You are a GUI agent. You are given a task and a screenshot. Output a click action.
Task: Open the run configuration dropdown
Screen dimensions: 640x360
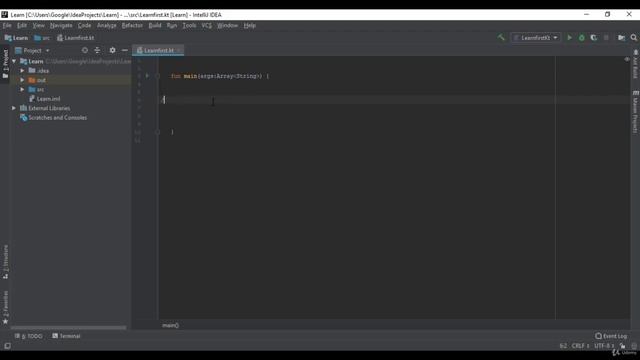(536, 38)
